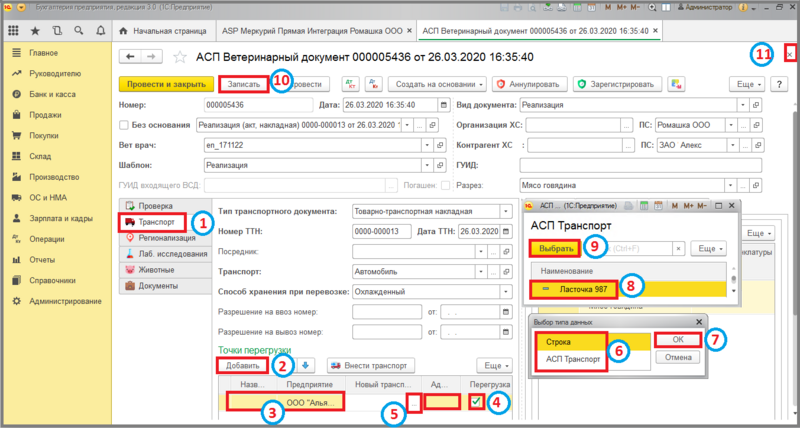Open Вид документа record with open icon
Image resolution: width=800 pixels, height=428 pixels.
757,105
